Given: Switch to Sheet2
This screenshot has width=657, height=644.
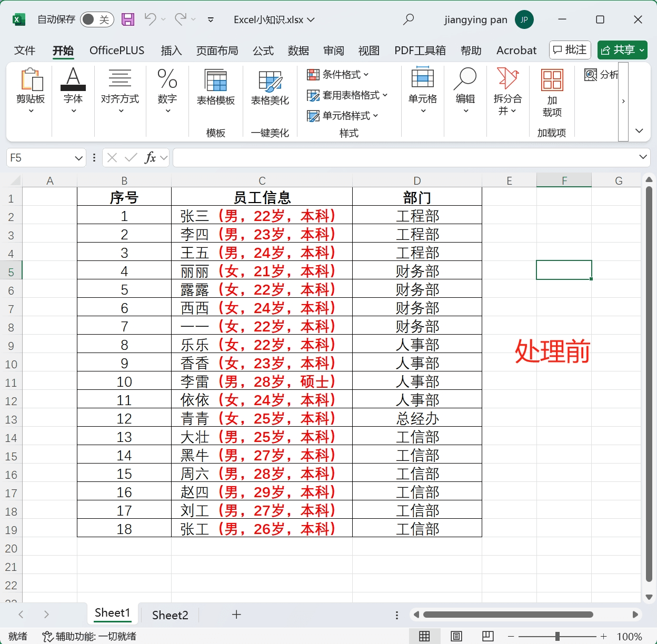Looking at the screenshot, I should tap(170, 615).
